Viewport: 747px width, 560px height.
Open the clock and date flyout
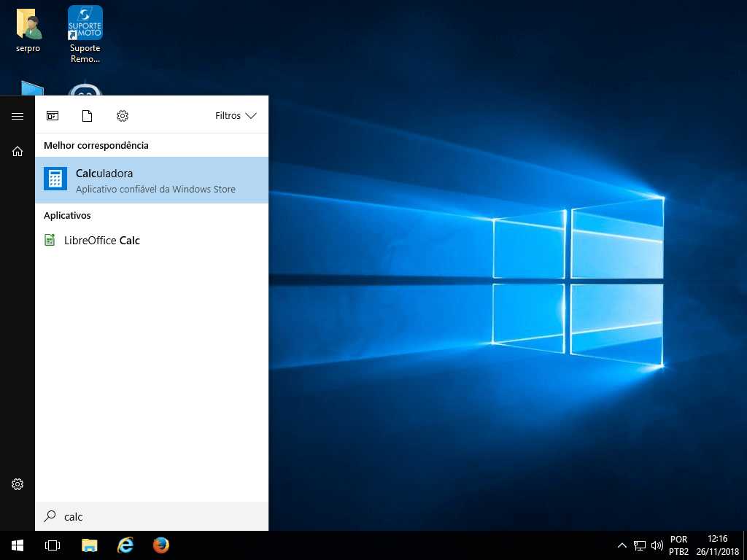coord(718,545)
